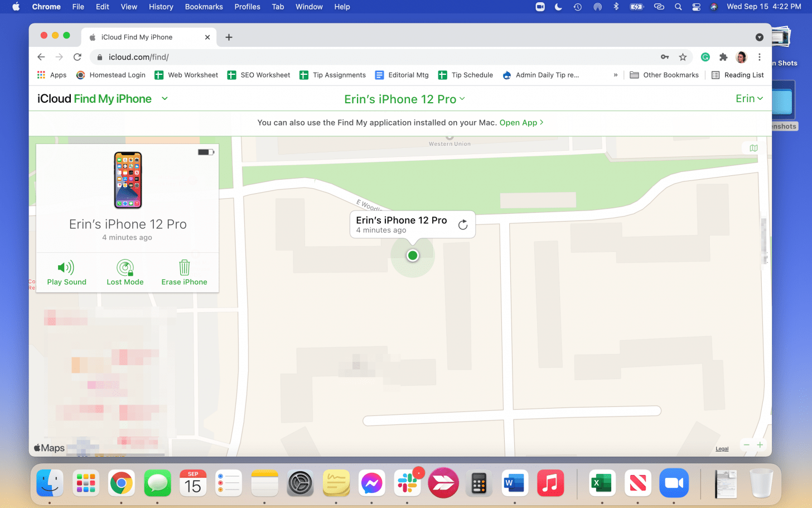Toggle Bluetooth menu bar icon
Image resolution: width=812 pixels, height=508 pixels.
coord(616,7)
